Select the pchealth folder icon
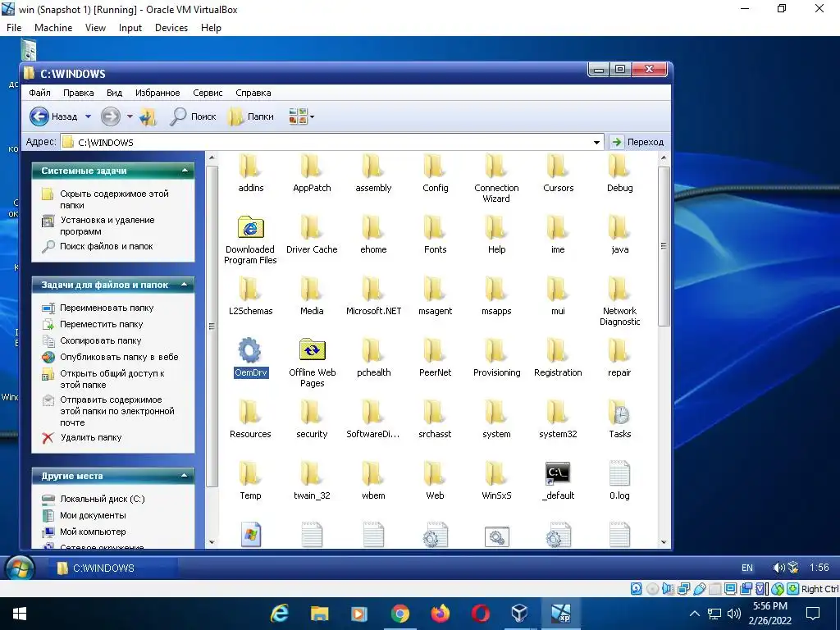 coord(373,351)
